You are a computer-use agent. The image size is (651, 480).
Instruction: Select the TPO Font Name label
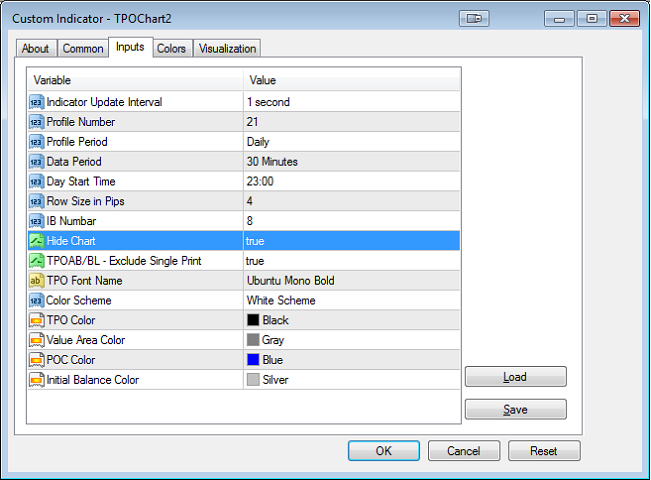[x=84, y=281]
